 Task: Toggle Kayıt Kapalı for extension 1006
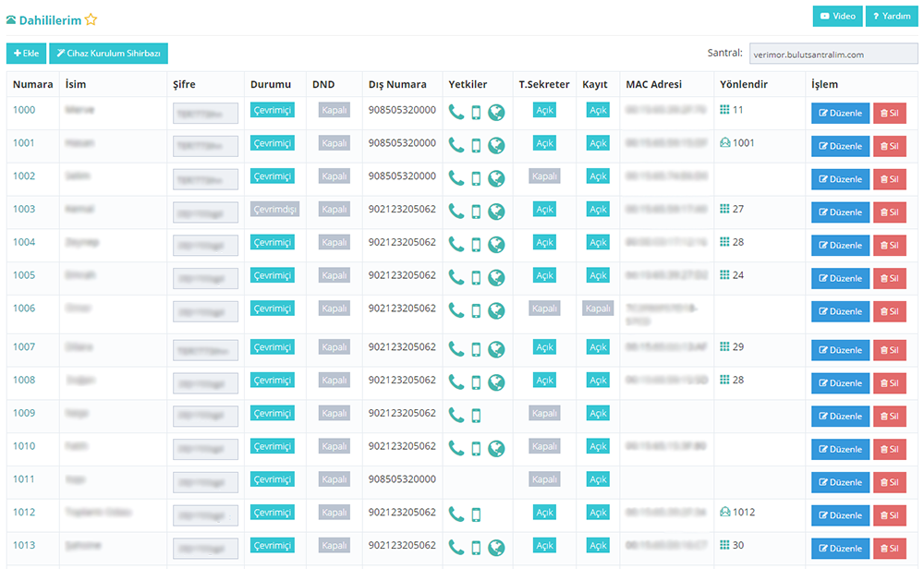(598, 309)
